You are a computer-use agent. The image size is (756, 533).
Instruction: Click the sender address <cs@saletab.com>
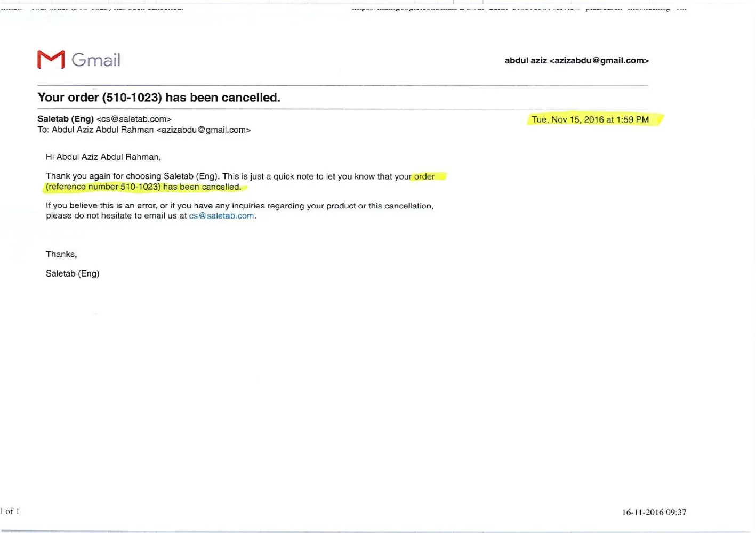(134, 119)
